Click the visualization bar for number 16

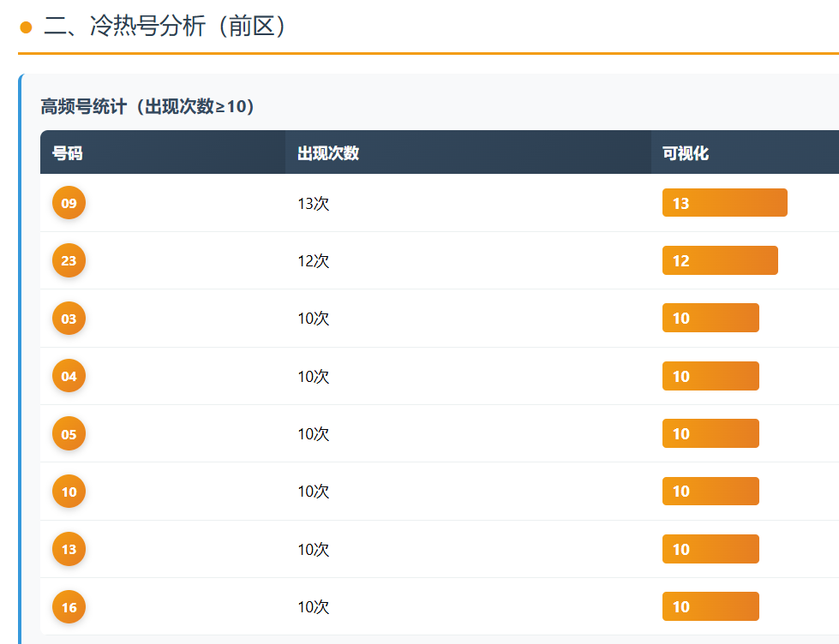[710, 607]
